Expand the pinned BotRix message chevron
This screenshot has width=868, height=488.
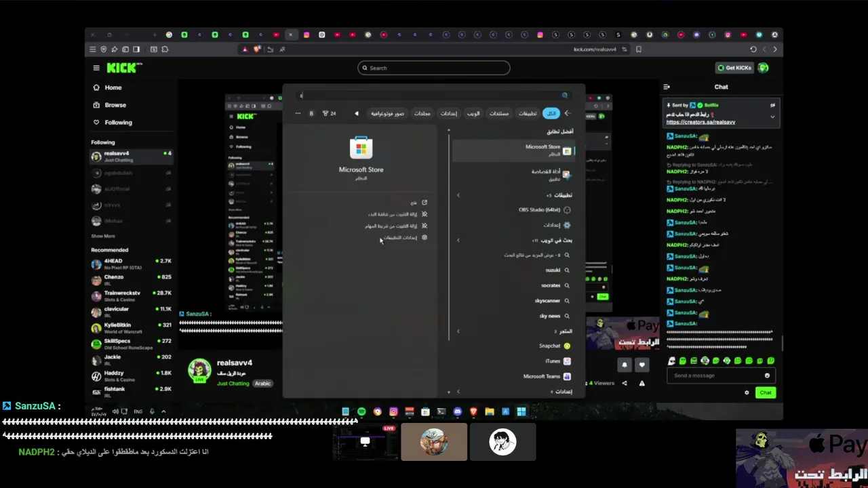772,117
